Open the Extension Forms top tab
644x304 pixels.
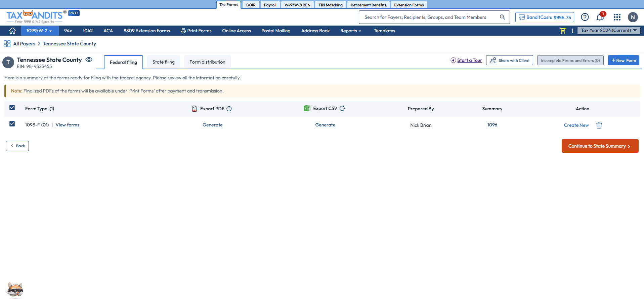pos(409,5)
